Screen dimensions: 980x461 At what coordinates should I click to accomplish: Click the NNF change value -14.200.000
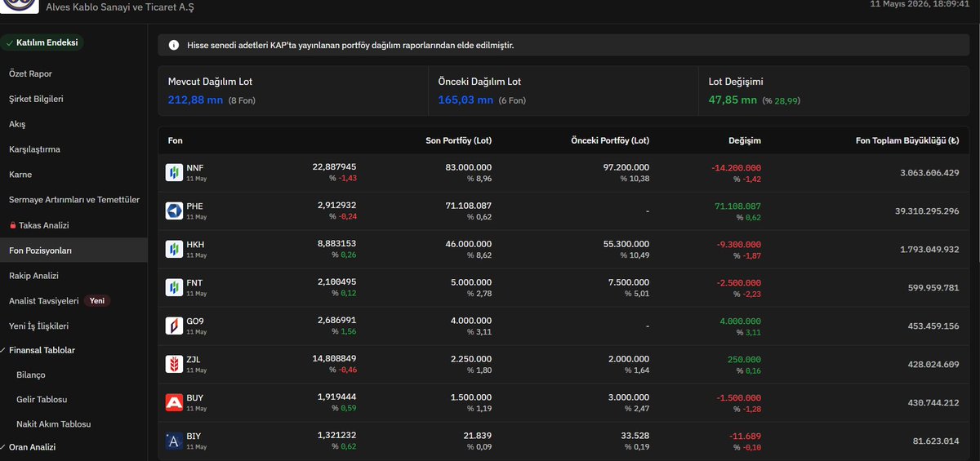pyautogui.click(x=736, y=167)
